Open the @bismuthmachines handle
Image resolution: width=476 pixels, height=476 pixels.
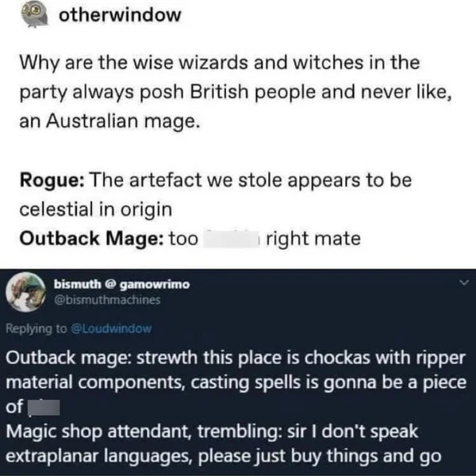(x=107, y=300)
